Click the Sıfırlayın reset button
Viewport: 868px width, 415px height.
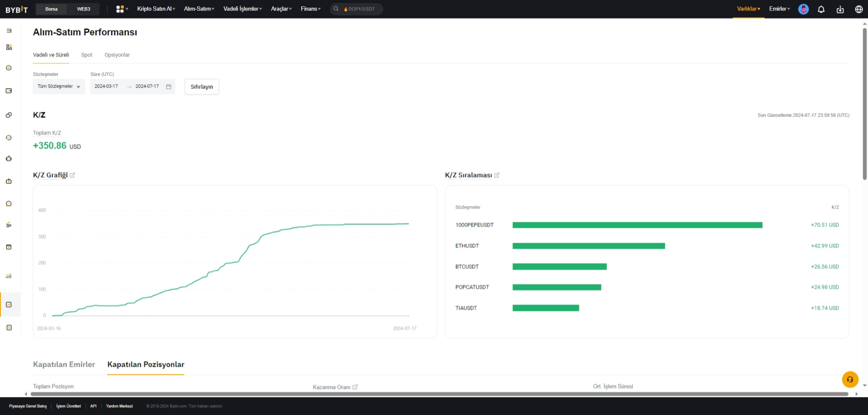(202, 87)
